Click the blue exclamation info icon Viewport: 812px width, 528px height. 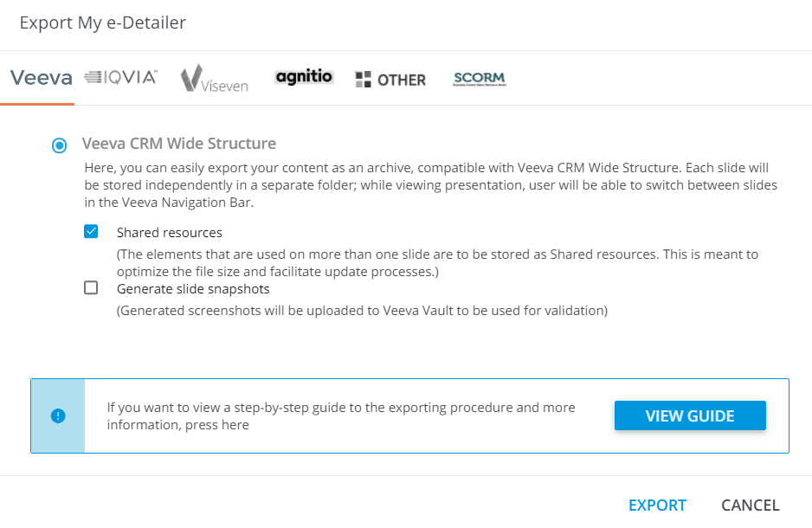(x=58, y=416)
